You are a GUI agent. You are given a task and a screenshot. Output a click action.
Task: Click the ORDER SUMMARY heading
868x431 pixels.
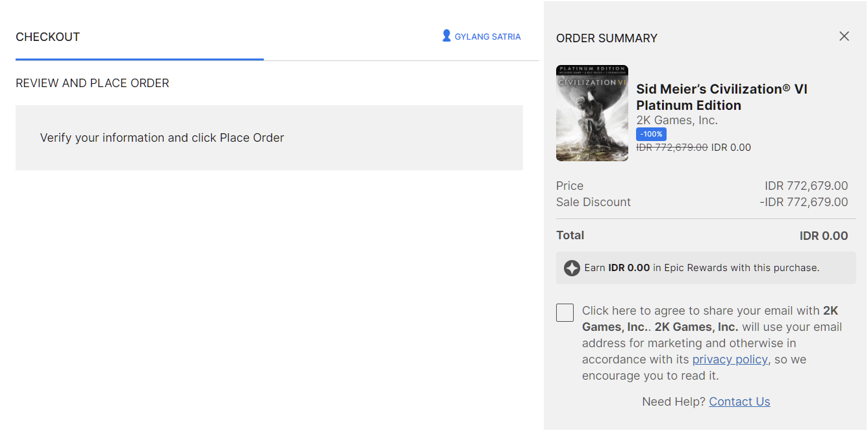[606, 38]
